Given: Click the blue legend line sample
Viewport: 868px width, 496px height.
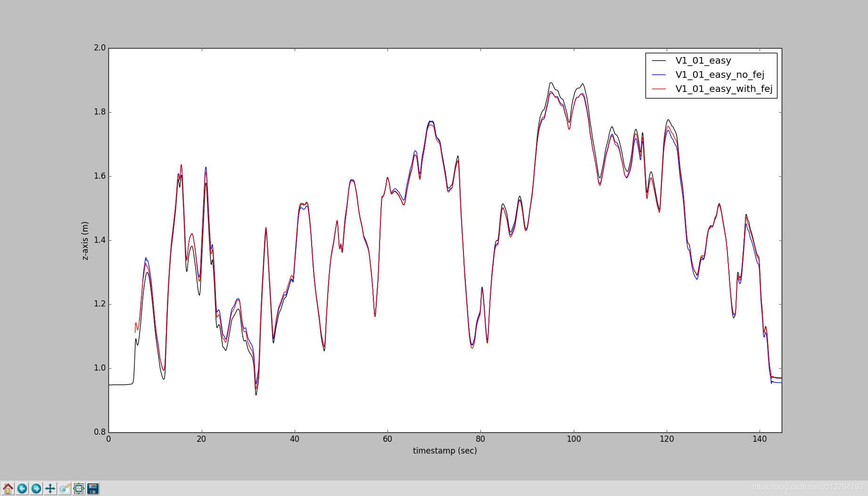Looking at the screenshot, I should 659,75.
